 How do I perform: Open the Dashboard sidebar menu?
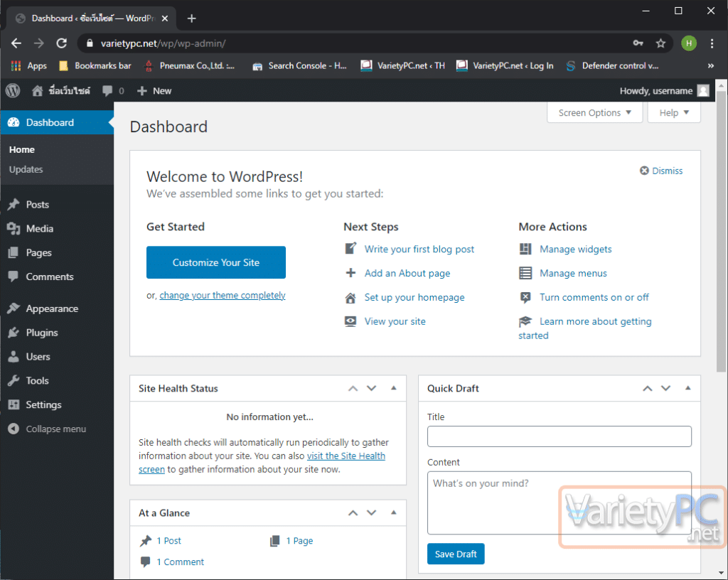coord(57,122)
